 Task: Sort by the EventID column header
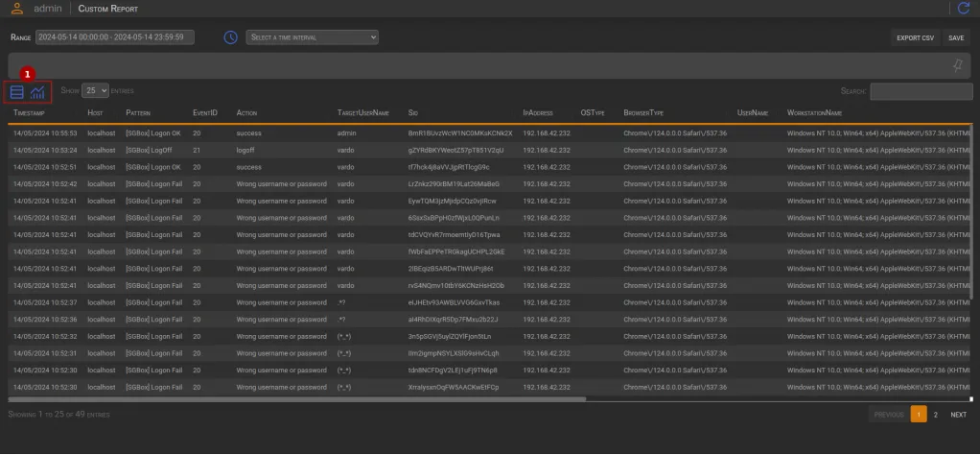click(205, 113)
